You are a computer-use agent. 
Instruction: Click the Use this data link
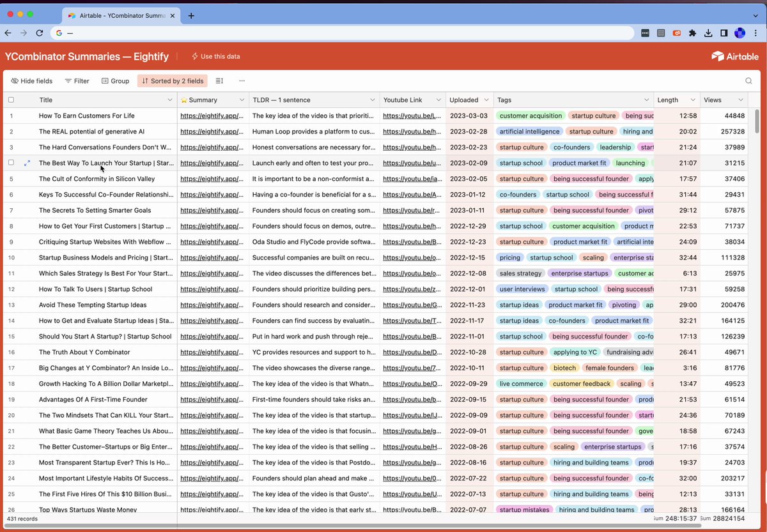tap(215, 56)
